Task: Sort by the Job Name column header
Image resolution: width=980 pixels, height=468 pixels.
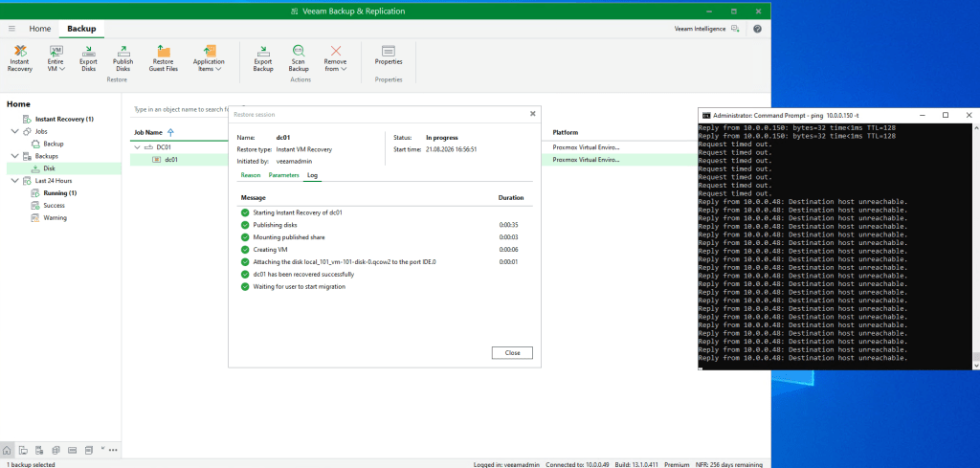Action: point(148,132)
